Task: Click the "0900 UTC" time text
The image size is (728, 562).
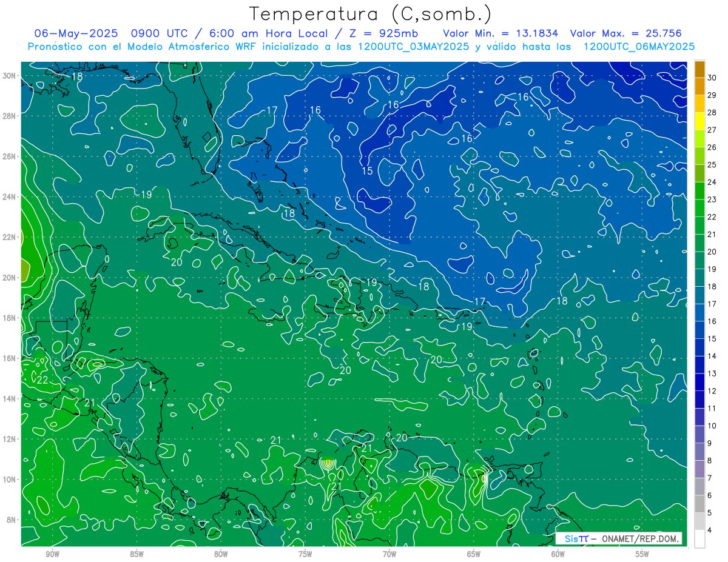Action: pos(160,33)
